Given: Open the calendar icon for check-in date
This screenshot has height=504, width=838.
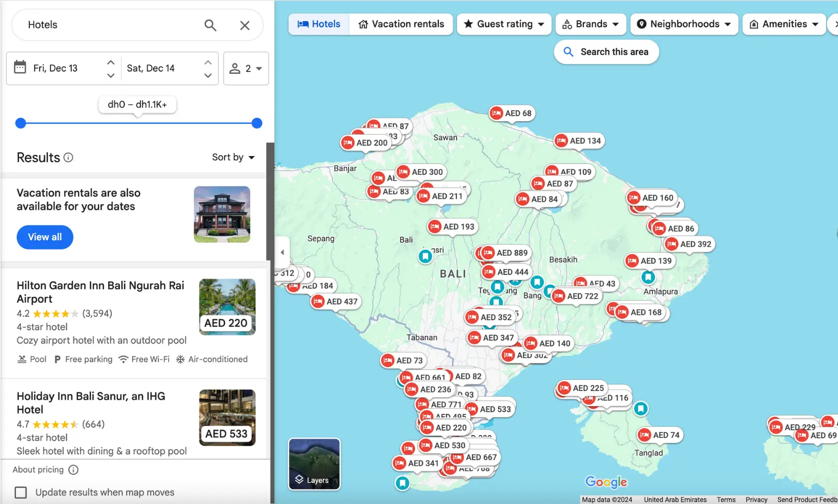Looking at the screenshot, I should (x=20, y=67).
